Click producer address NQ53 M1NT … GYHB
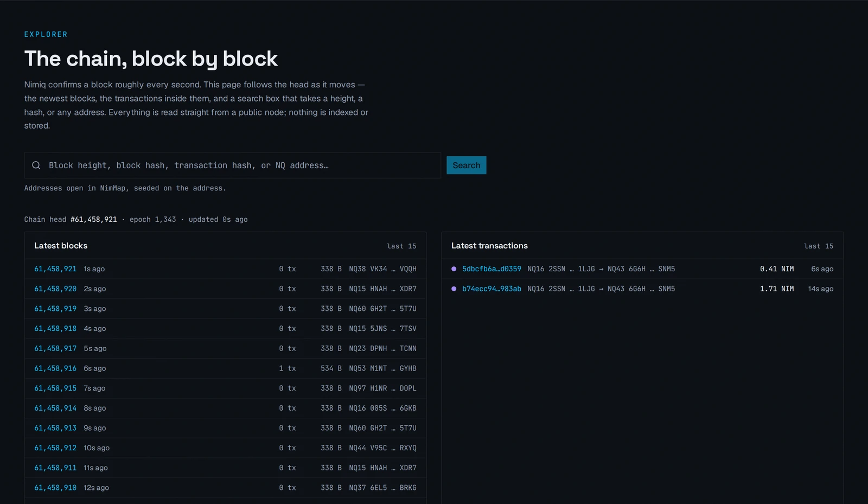Viewport: 868px width, 504px height. (x=382, y=368)
